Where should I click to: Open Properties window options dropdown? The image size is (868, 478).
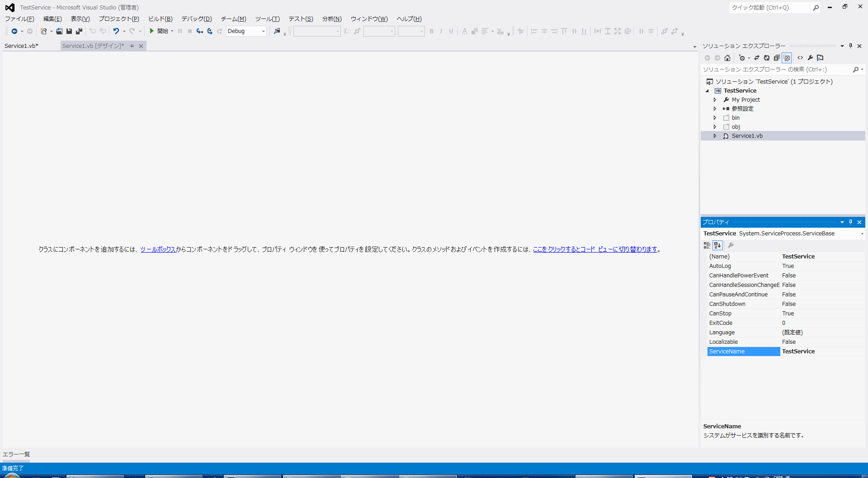[x=842, y=222]
